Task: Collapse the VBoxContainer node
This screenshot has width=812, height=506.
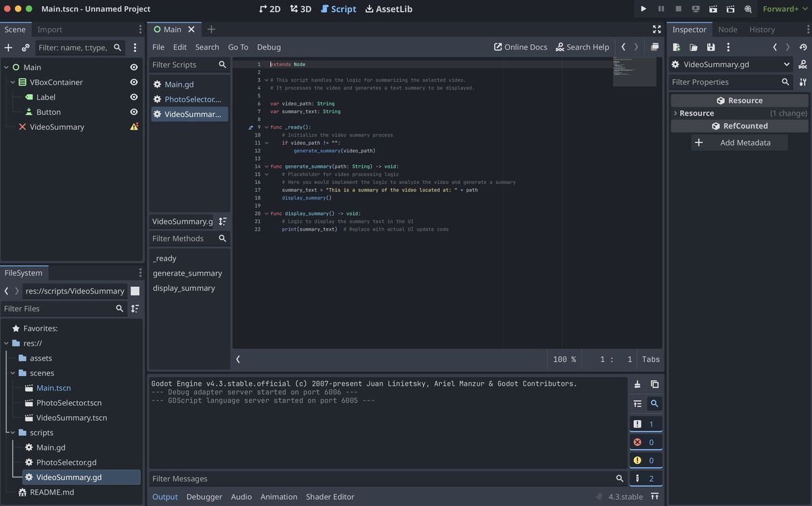Action: [x=13, y=82]
